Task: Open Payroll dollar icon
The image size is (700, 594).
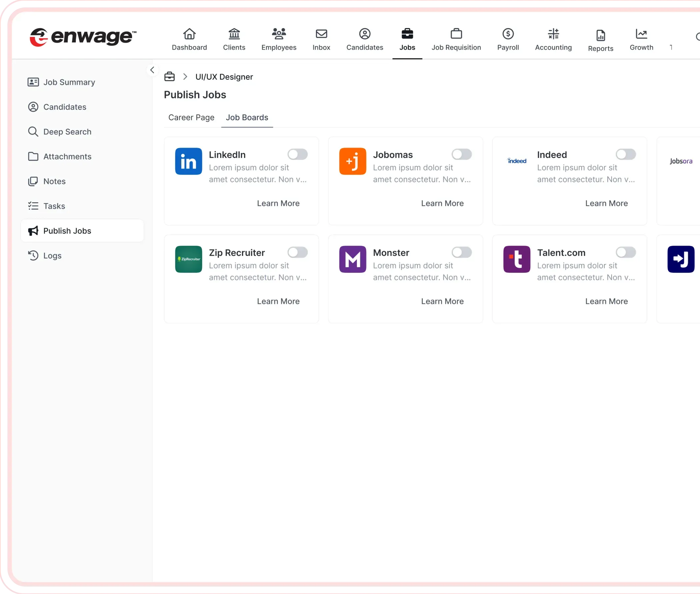Action: (x=508, y=34)
